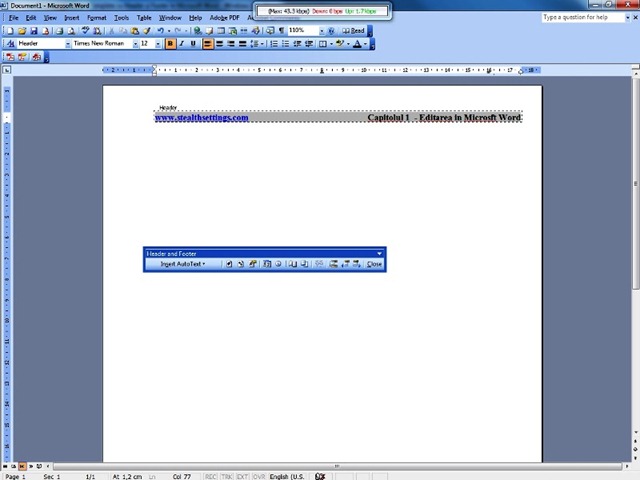Save the document with the floppy disk icon
Image resolution: width=640 pixels, height=480 pixels.
click(33, 31)
